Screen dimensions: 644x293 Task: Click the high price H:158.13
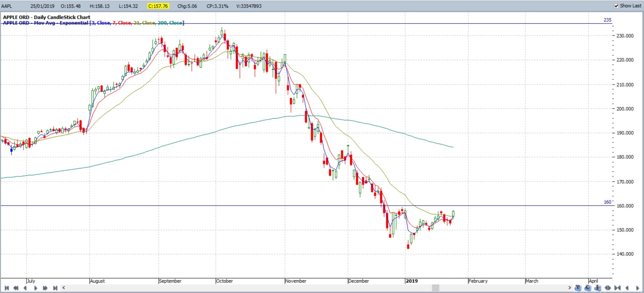(100, 6)
